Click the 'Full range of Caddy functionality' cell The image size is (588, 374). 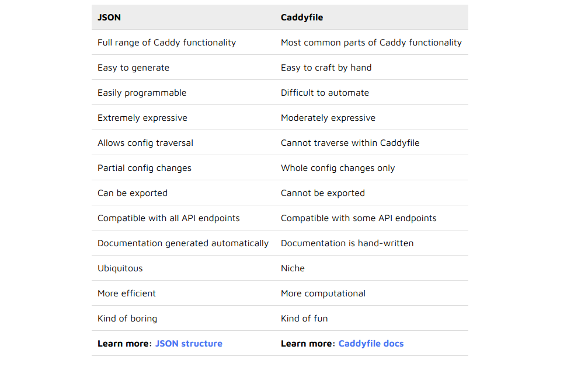(166, 43)
